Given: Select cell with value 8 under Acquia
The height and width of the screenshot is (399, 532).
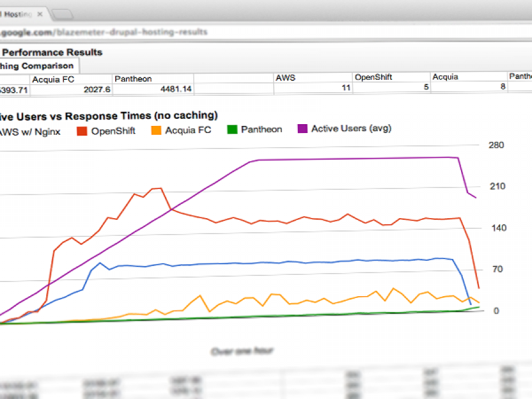Looking at the screenshot, I should (x=469, y=86).
